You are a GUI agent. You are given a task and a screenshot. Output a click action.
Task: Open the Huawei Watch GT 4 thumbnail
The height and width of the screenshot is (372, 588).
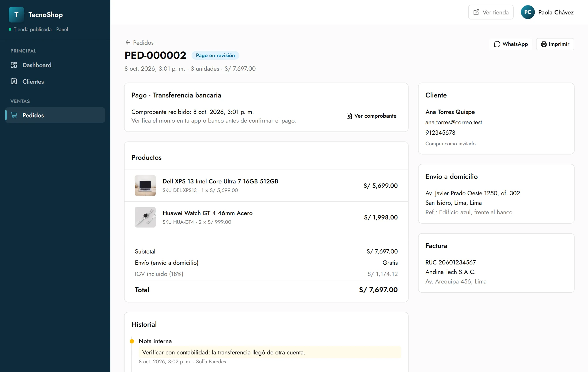coord(145,217)
